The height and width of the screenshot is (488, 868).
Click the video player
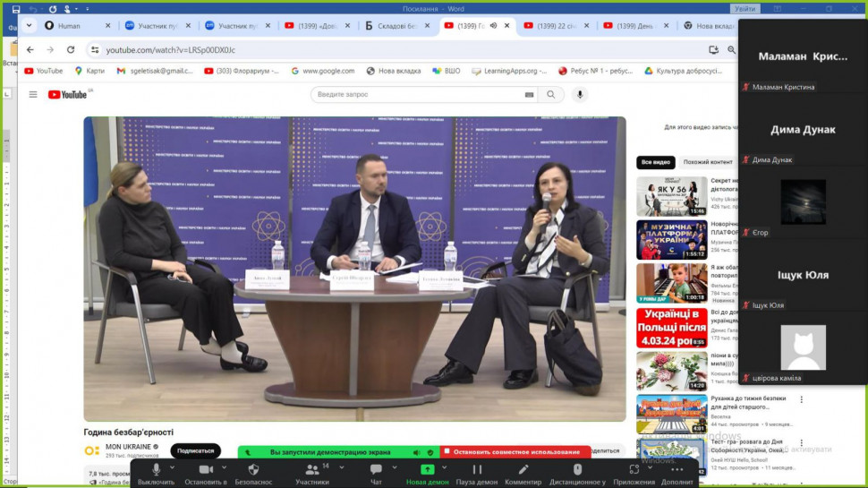click(x=355, y=269)
